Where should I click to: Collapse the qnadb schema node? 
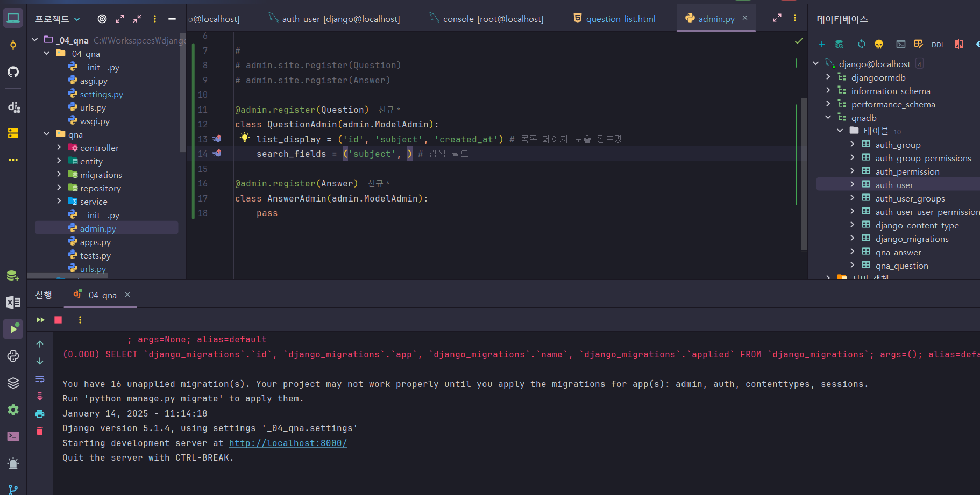[828, 118]
